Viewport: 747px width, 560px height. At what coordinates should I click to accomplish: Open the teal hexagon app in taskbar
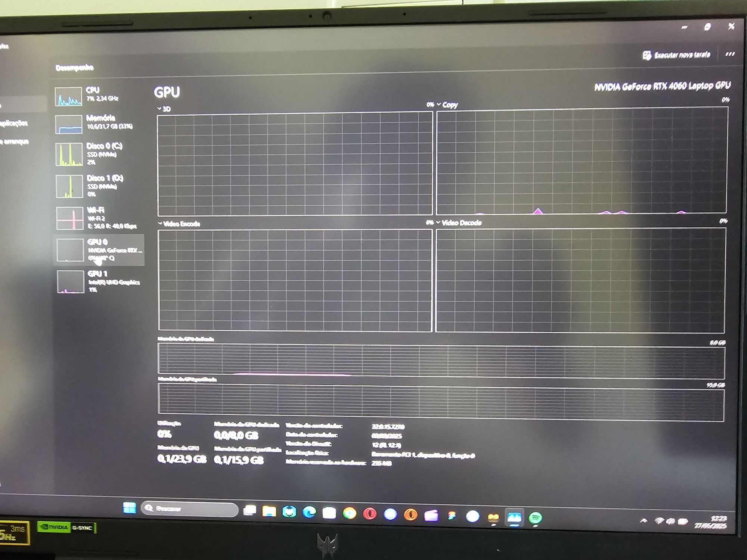(289, 511)
